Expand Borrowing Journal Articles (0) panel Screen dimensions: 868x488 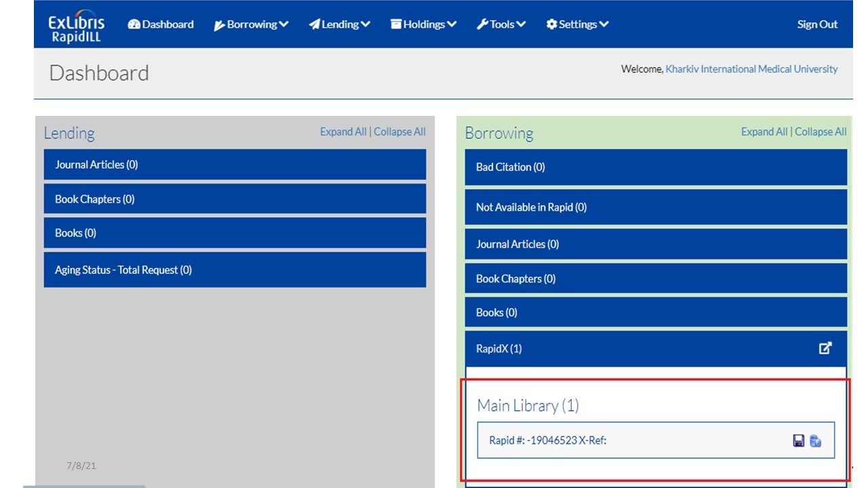(656, 244)
